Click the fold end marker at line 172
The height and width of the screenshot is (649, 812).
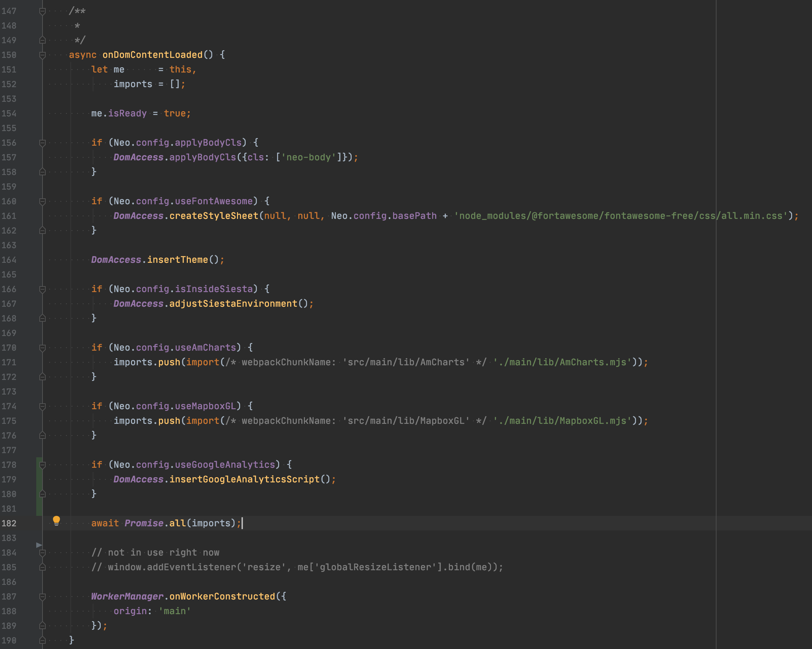(43, 377)
